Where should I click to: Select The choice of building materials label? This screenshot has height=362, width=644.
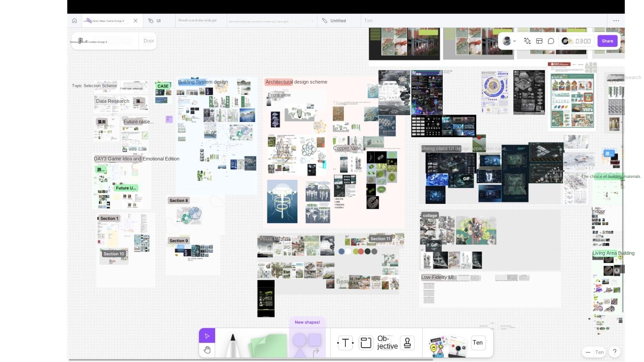coord(611,177)
